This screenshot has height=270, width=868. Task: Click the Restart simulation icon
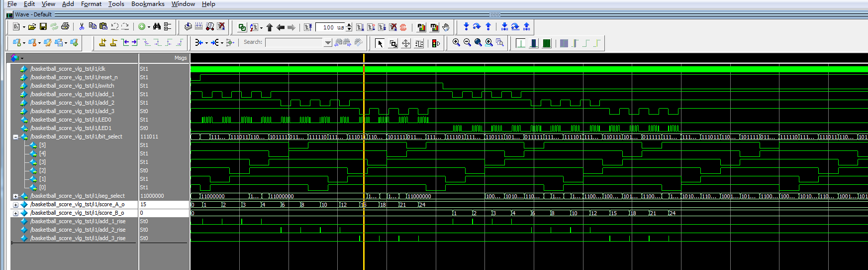click(x=308, y=27)
